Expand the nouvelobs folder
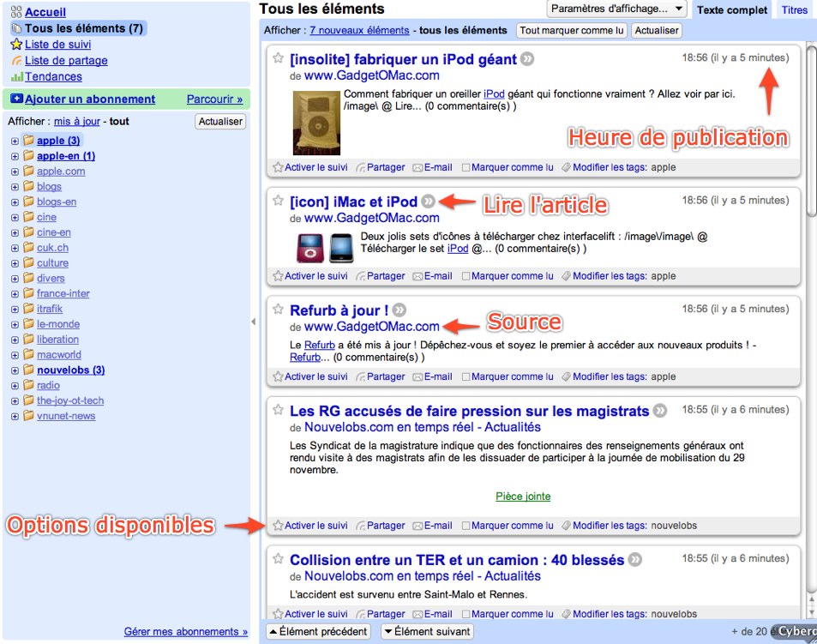The image size is (817, 644). tap(15, 371)
